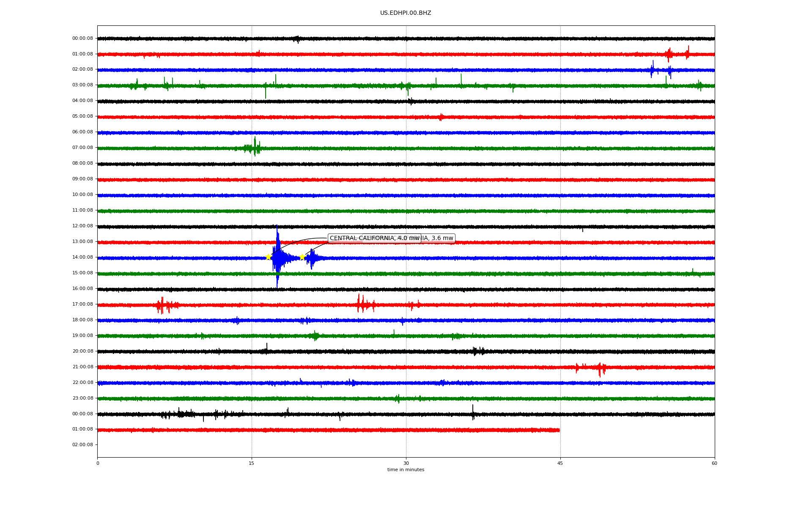This screenshot has height=508, width=812.
Task: Click the 0 tick on x-axis
Action: pos(98,463)
